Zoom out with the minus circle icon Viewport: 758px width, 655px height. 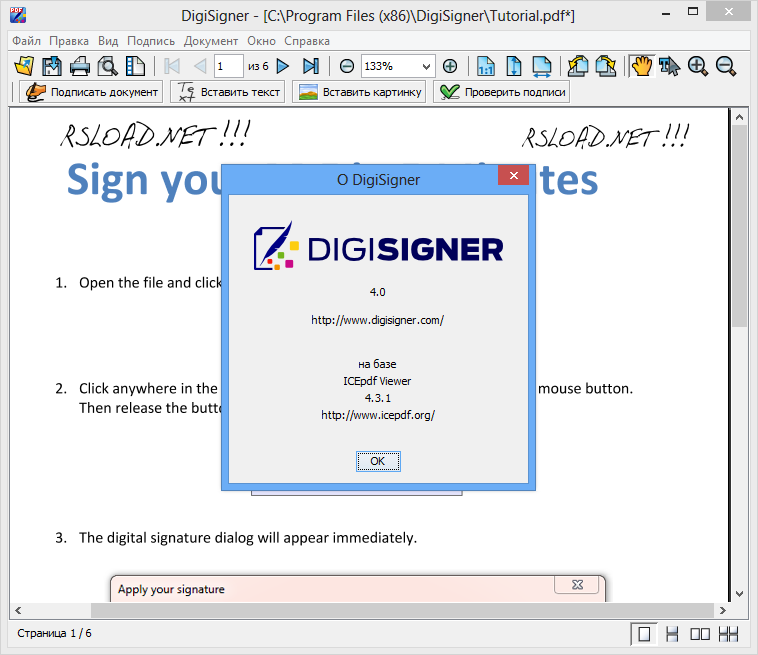[347, 66]
